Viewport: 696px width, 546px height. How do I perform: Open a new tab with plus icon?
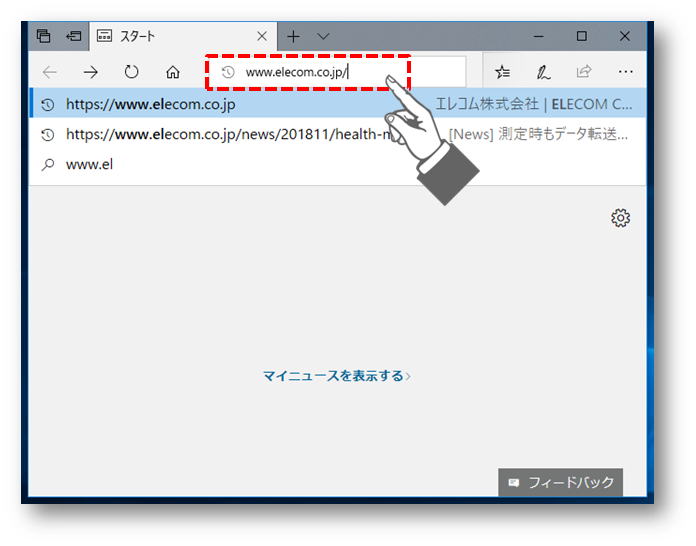(293, 36)
